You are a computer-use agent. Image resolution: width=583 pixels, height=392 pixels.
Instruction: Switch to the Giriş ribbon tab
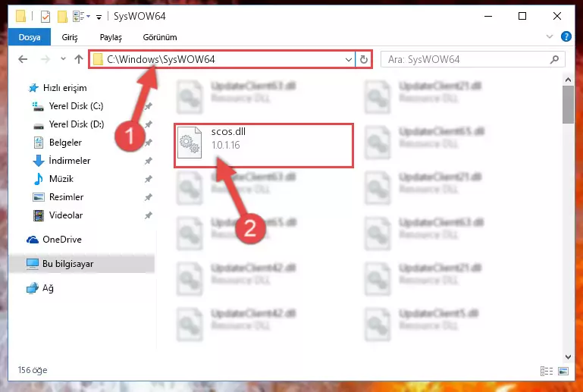point(70,37)
